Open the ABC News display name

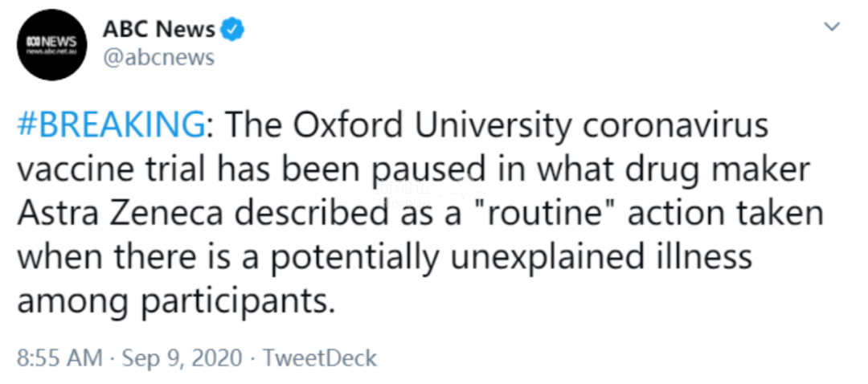(x=159, y=30)
